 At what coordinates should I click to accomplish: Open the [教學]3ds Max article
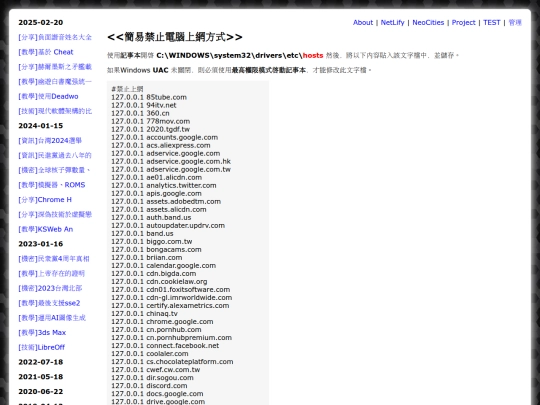point(42,333)
